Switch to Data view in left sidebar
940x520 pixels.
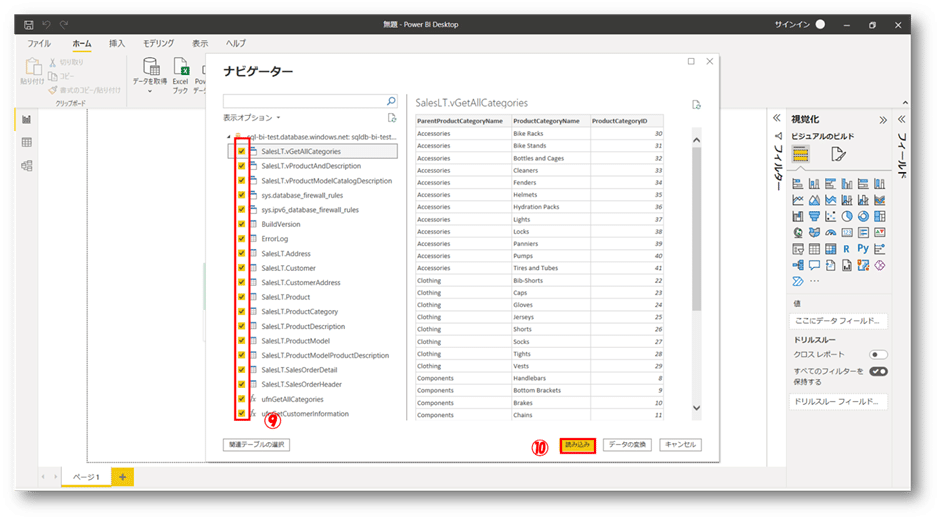[x=26, y=143]
